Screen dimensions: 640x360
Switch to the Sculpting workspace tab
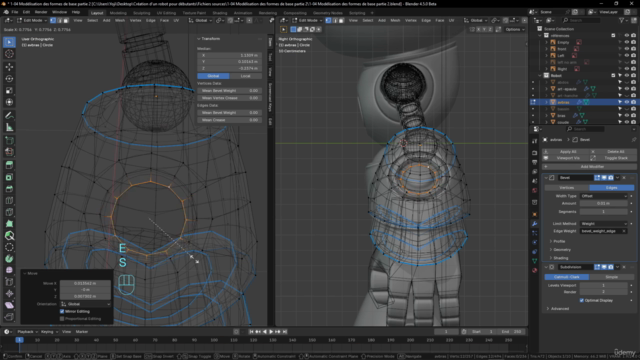141,13
